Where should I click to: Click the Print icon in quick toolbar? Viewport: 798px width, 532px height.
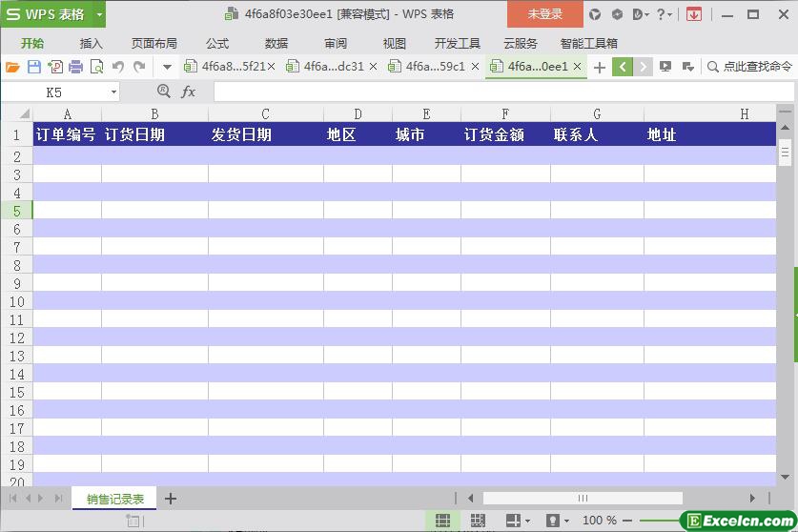point(75,67)
